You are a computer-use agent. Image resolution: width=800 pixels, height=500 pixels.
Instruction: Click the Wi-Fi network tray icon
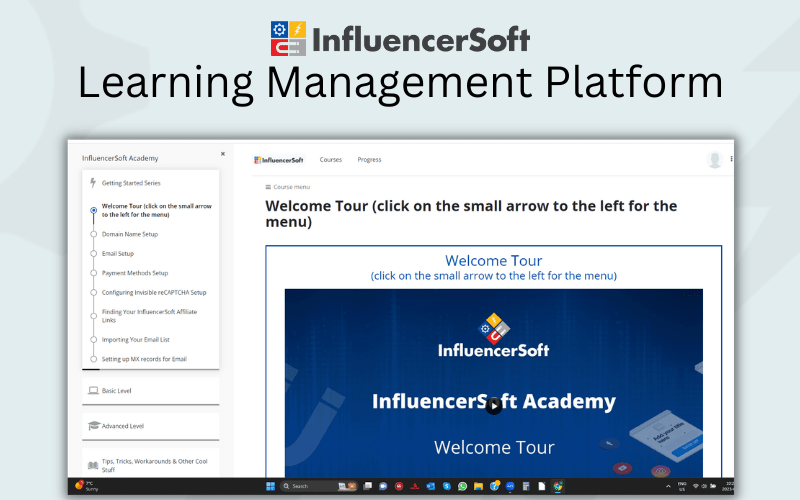pyautogui.click(x=695, y=486)
